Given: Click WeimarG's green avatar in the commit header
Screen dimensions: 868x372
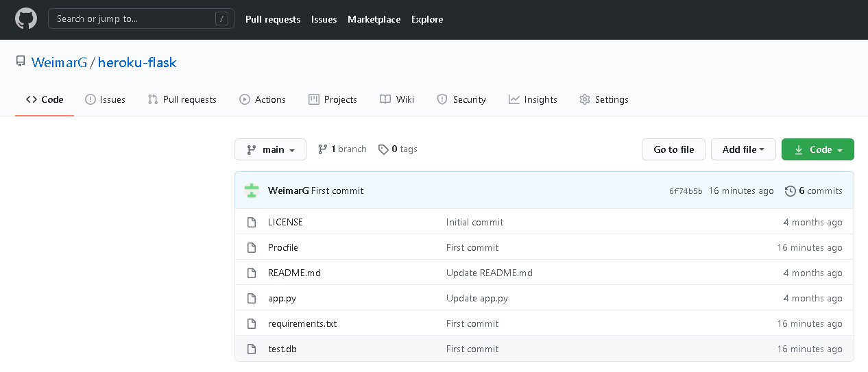Looking at the screenshot, I should (x=252, y=190).
